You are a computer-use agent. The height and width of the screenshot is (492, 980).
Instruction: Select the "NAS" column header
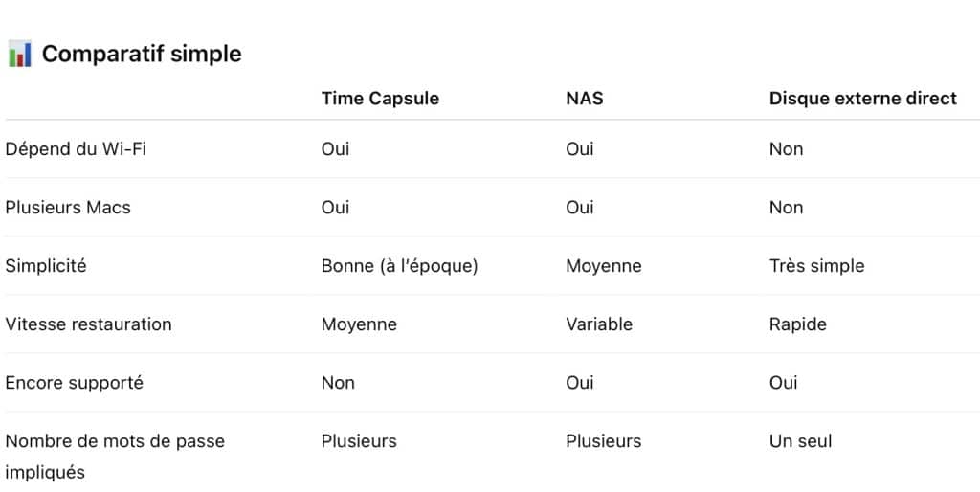coord(584,98)
